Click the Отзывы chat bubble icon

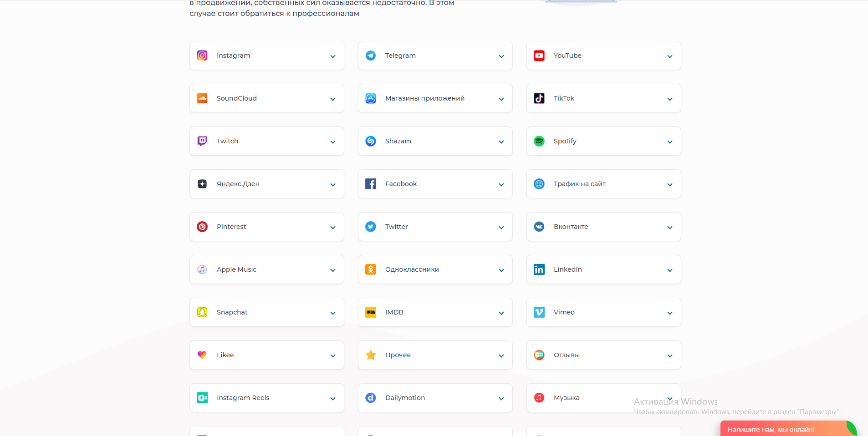coord(539,355)
